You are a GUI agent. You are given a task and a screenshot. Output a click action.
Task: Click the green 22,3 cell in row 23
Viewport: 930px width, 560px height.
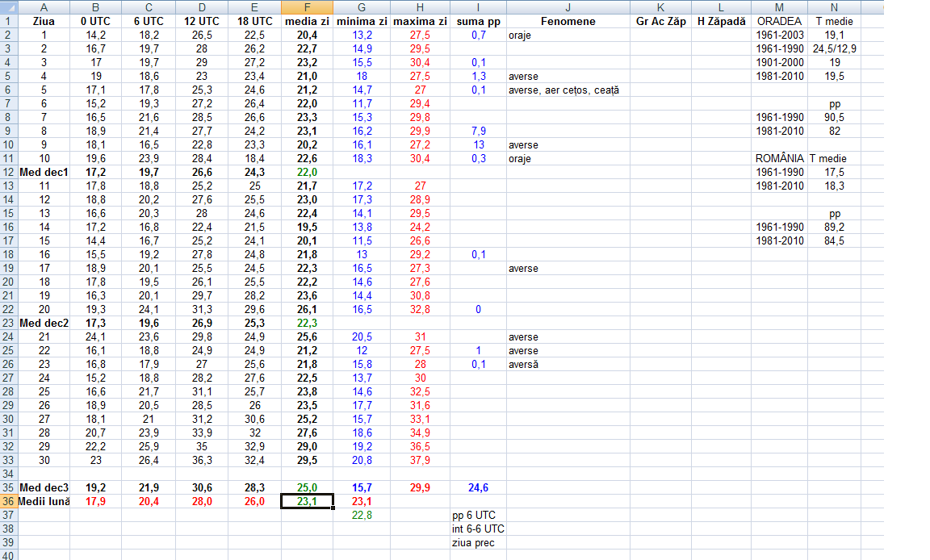pyautogui.click(x=307, y=323)
